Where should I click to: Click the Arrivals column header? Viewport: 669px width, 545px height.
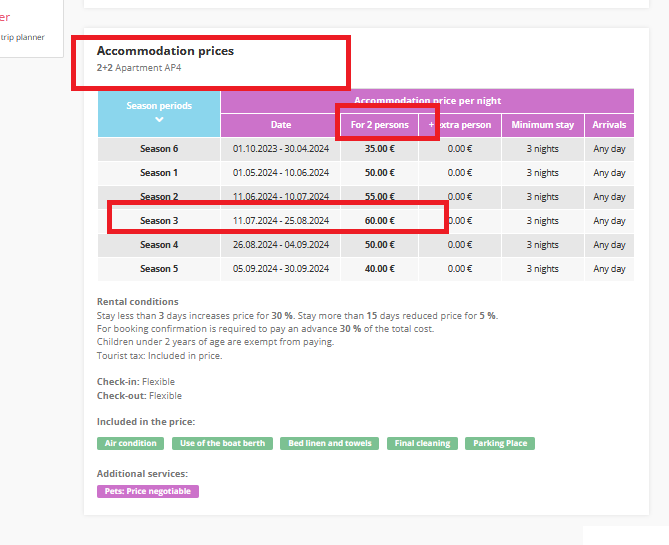pos(609,125)
